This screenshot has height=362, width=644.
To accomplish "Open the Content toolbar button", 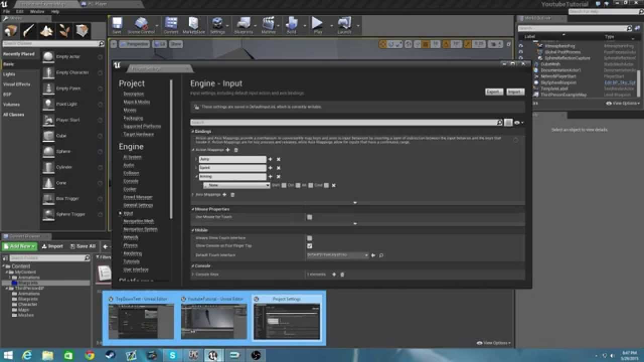I will point(171,25).
